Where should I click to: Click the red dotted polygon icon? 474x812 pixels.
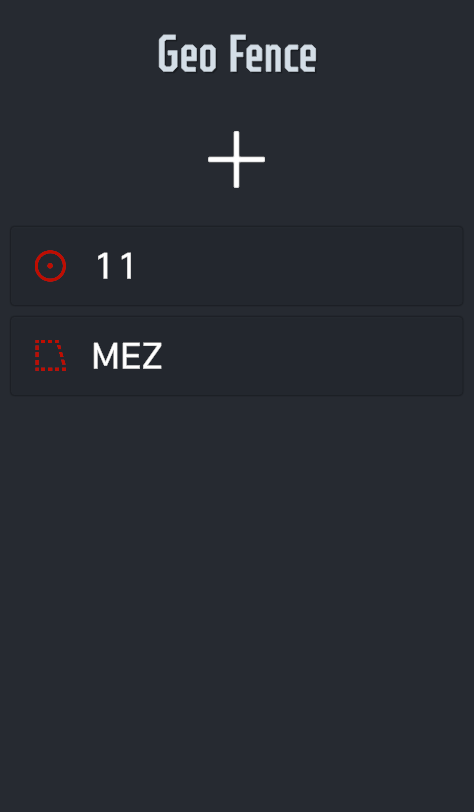click(50, 355)
